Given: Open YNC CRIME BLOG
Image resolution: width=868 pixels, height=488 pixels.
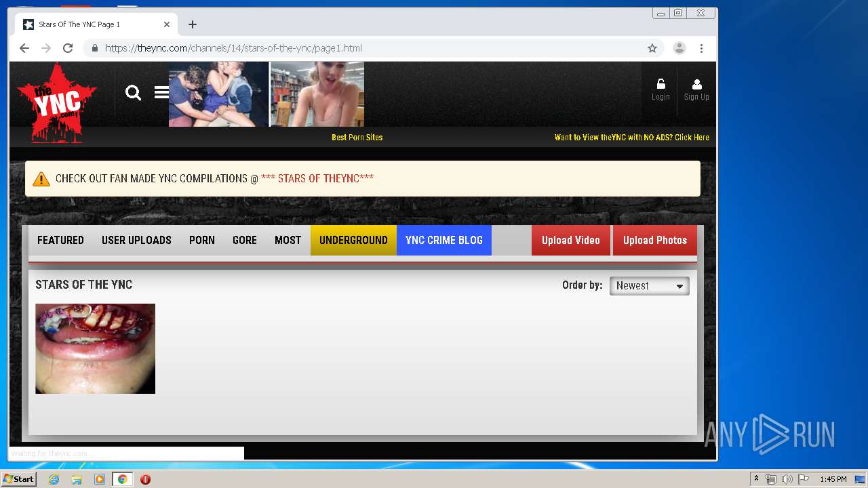Looking at the screenshot, I should click(x=444, y=241).
